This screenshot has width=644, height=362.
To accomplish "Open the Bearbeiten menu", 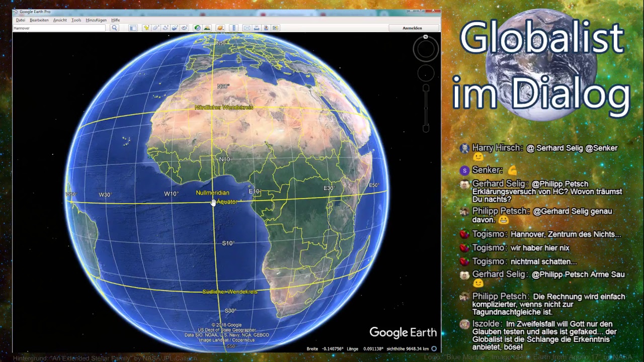I will (39, 20).
